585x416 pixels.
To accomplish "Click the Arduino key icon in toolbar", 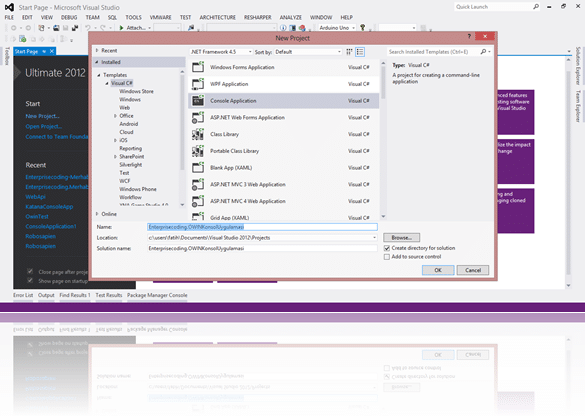I will point(362,27).
